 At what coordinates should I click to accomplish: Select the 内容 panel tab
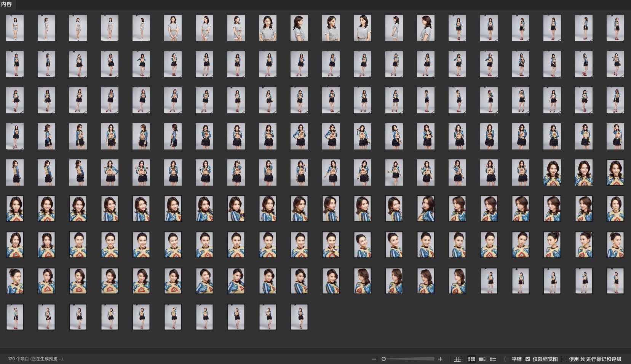tap(6, 4)
